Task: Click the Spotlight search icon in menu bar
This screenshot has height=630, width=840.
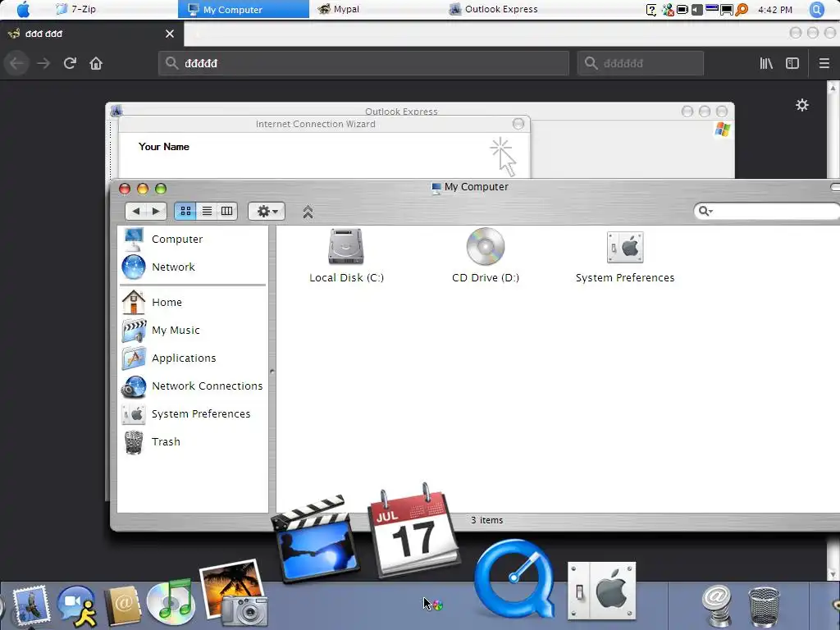Action: (x=816, y=9)
